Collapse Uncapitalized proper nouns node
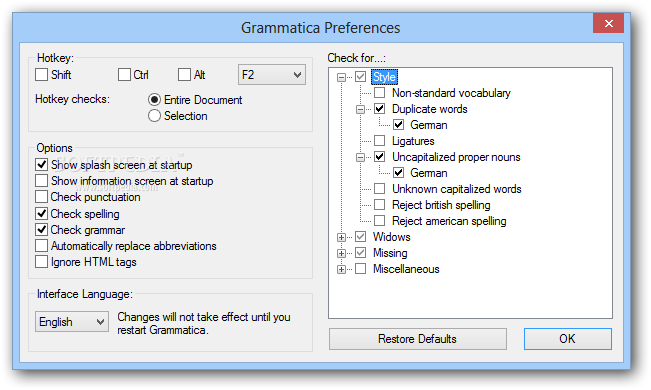Viewport: 651px width, 390px height. click(360, 157)
